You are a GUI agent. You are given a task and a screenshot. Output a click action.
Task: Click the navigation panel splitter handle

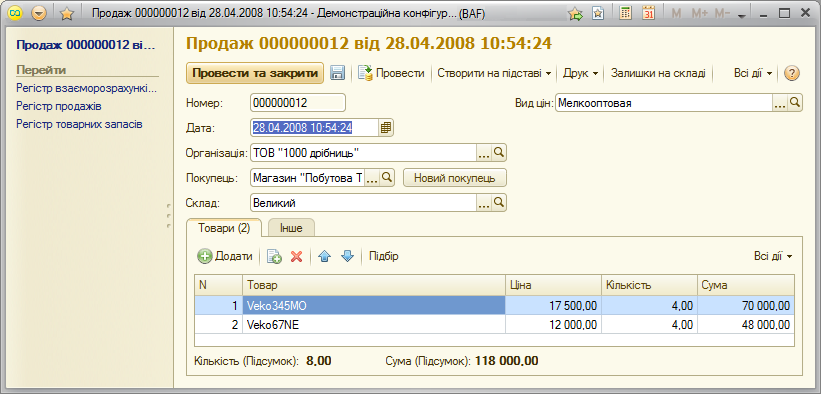pos(169,216)
